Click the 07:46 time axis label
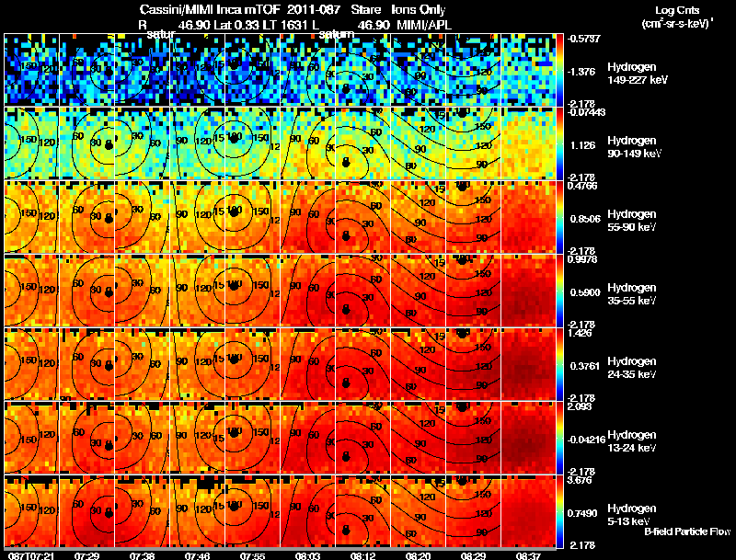The height and width of the screenshot is (560, 736). click(x=197, y=556)
